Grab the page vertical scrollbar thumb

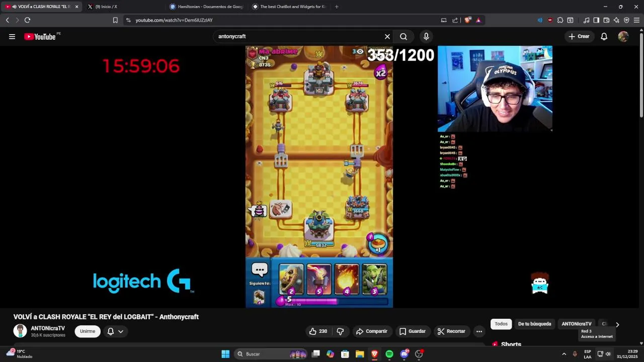[641, 75]
